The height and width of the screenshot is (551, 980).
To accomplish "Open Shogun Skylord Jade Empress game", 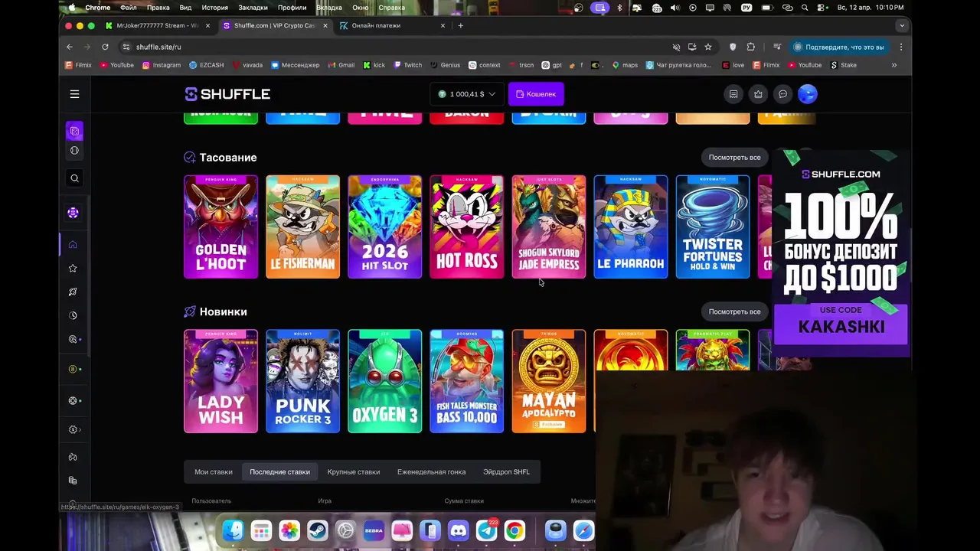I will 548,227.
